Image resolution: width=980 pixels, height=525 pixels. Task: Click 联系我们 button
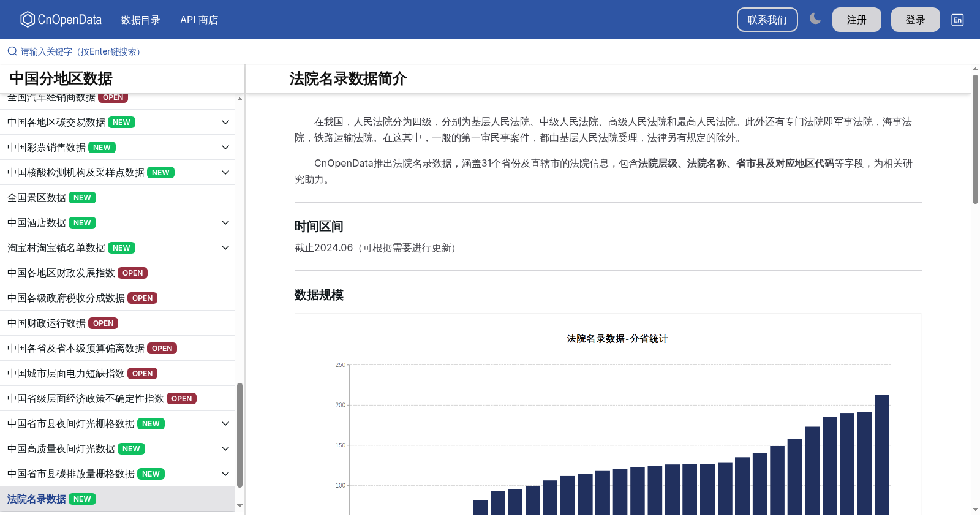(x=767, y=20)
